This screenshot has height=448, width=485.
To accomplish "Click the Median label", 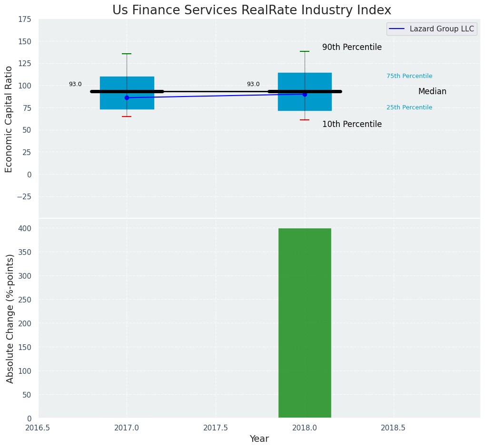I will tap(432, 91).
